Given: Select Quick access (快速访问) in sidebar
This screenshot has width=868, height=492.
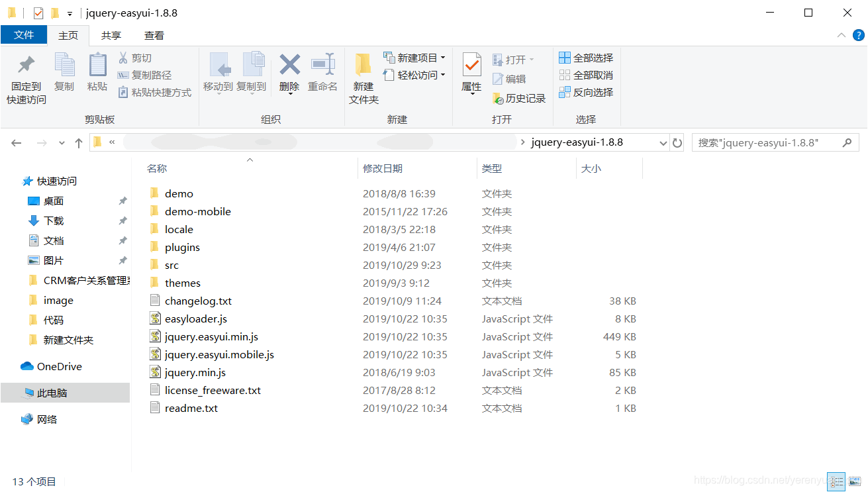Looking at the screenshot, I should [x=50, y=181].
